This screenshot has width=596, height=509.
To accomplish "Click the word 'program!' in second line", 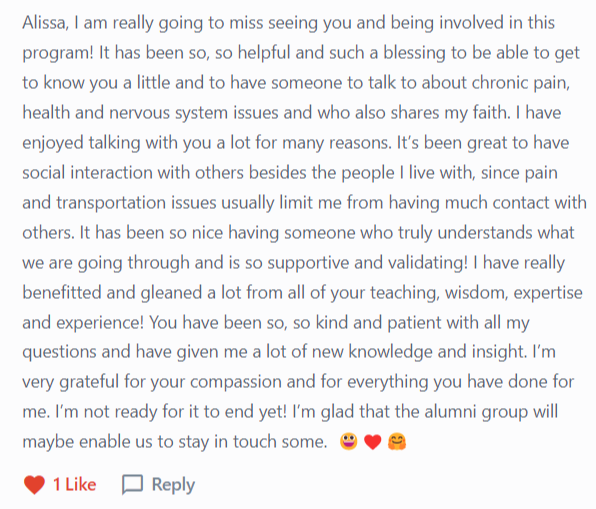I will pyautogui.click(x=58, y=53).
